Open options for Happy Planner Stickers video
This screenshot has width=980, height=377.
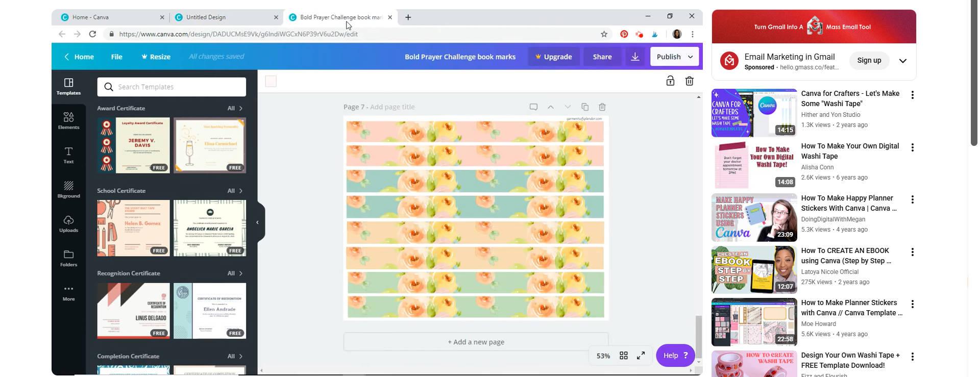click(912, 199)
